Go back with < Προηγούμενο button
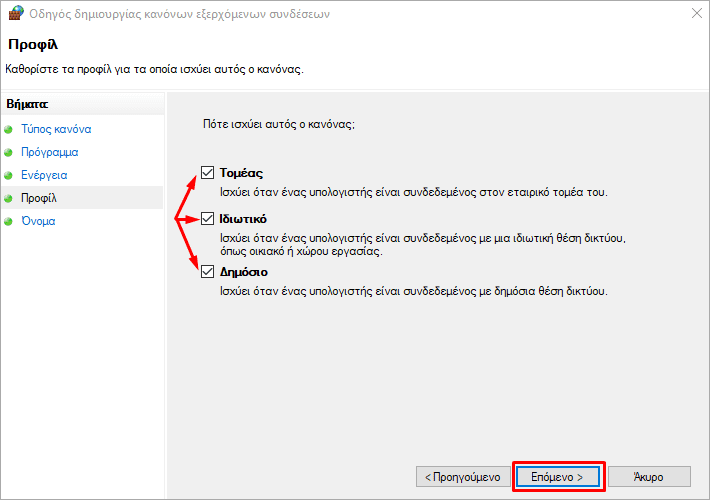710x500 pixels. [463, 477]
